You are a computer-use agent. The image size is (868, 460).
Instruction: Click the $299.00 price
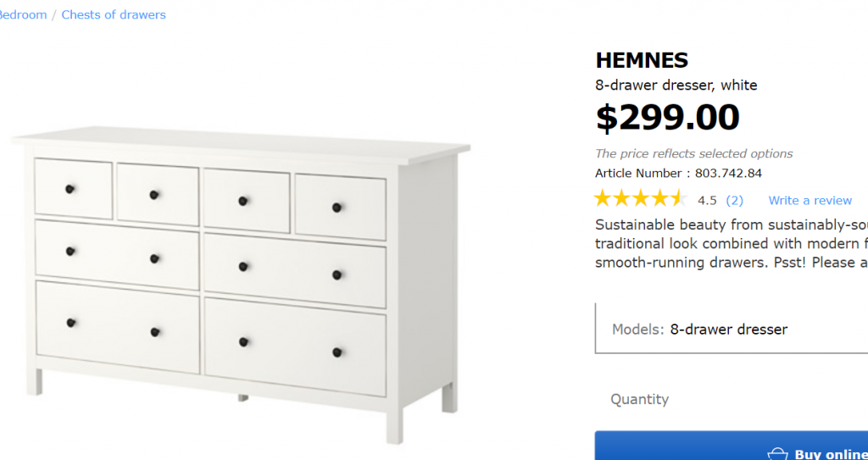pyautogui.click(x=668, y=118)
